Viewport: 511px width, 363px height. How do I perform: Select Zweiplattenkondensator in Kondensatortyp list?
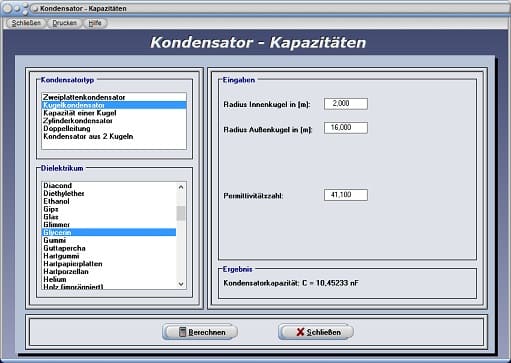[x=114, y=97]
